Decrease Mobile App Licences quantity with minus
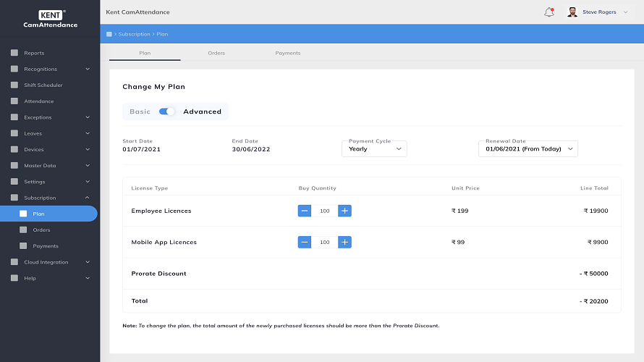644x362 pixels. [x=305, y=243]
